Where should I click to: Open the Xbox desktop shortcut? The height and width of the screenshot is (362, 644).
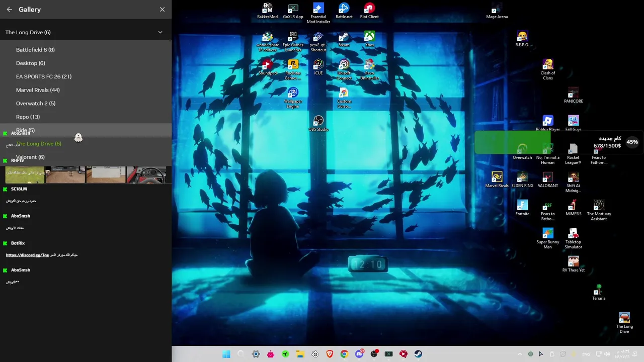click(x=369, y=39)
